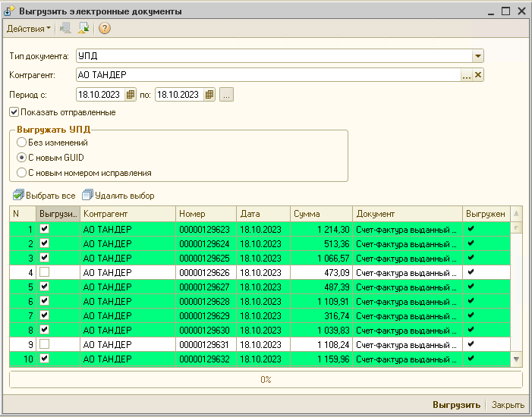Clear the Контрагент field with X
This screenshot has width=532, height=417.
click(477, 75)
